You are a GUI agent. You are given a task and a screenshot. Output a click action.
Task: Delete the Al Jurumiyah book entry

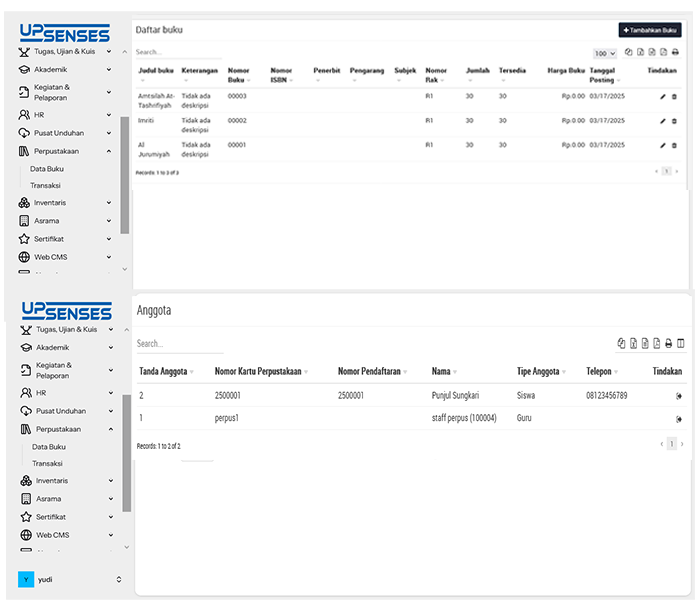(675, 145)
